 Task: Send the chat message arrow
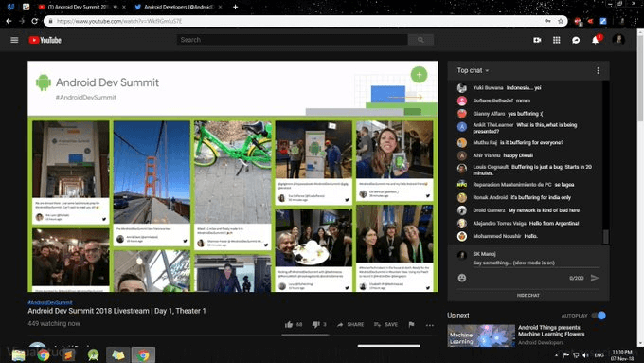(x=595, y=278)
